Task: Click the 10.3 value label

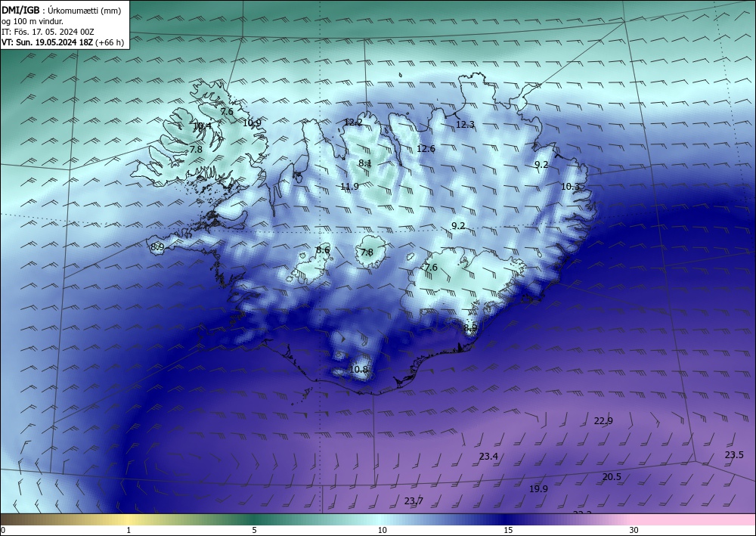Action: pyautogui.click(x=570, y=186)
